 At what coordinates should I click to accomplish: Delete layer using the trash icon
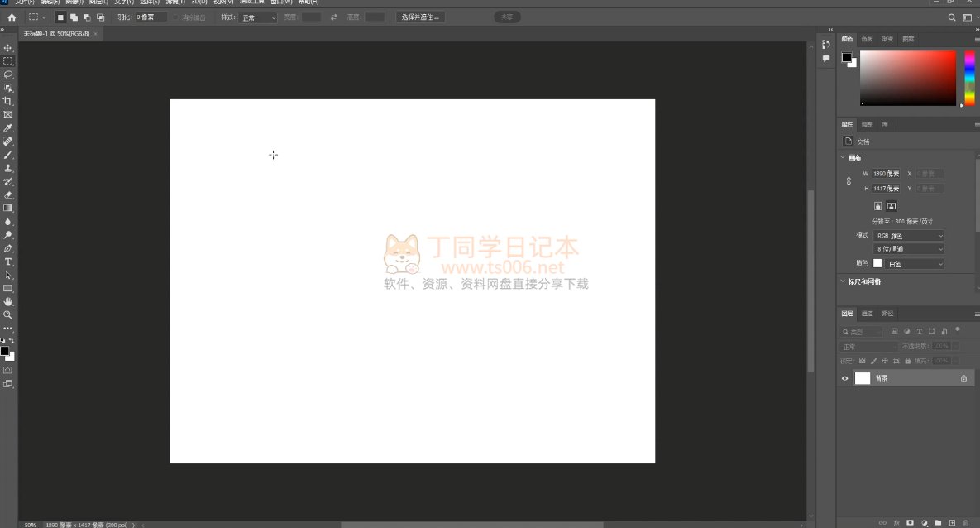point(965,523)
